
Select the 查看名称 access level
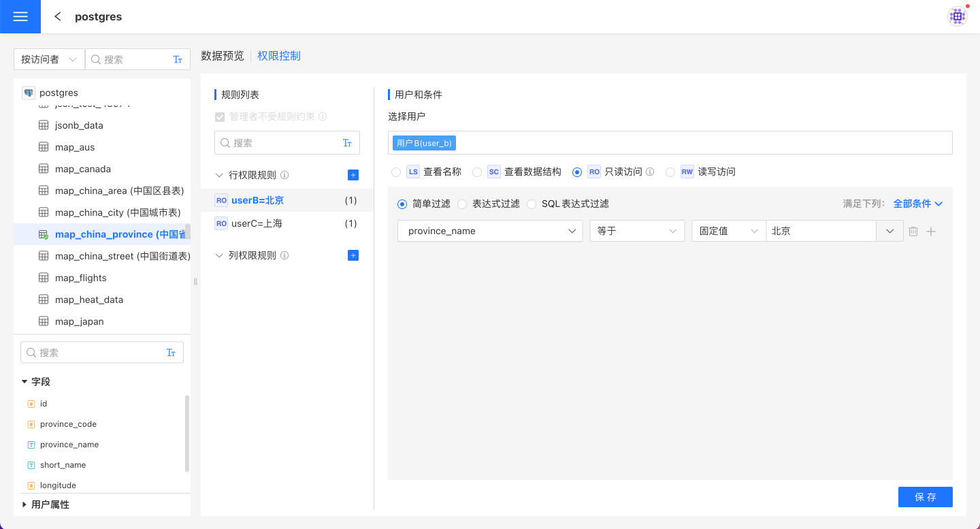396,172
